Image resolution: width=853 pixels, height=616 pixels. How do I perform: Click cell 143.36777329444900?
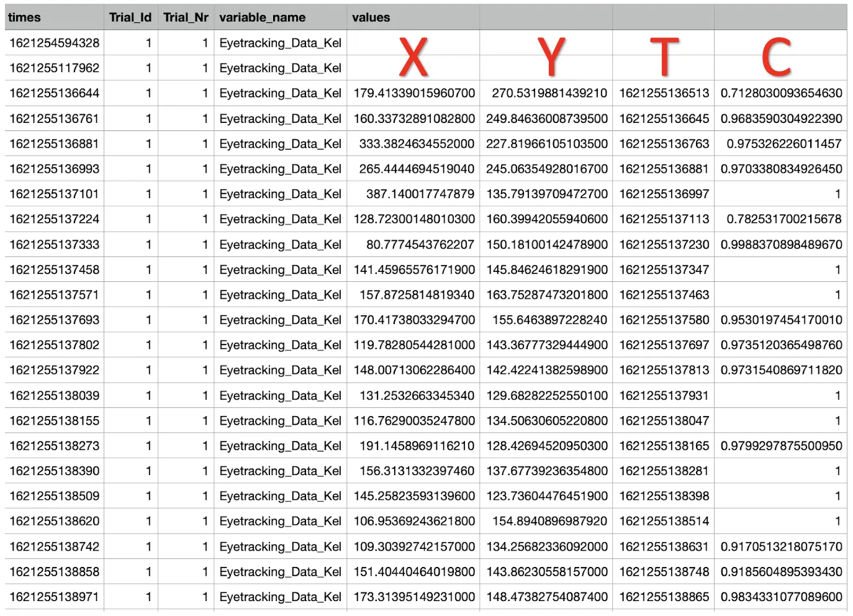[x=546, y=345]
